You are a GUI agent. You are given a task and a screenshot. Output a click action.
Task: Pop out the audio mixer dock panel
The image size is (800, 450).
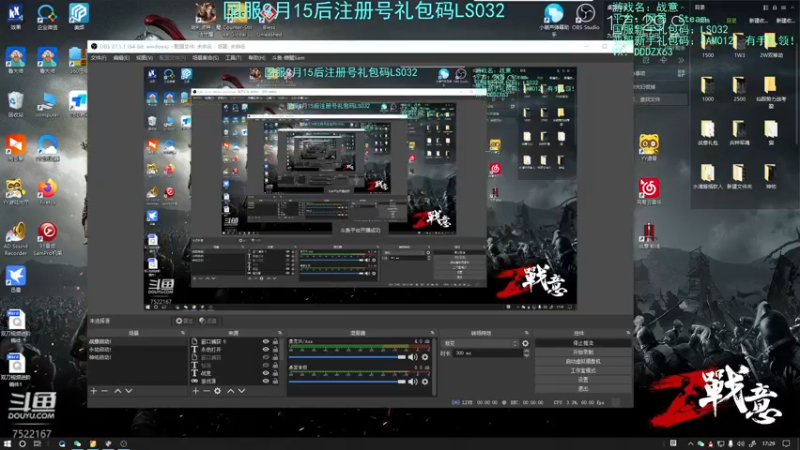(x=432, y=333)
